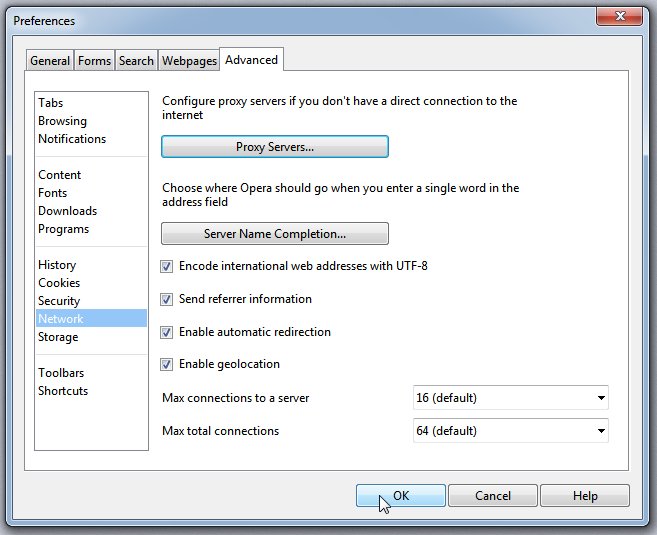657x535 pixels.
Task: Click the Advanced tab
Action: pyautogui.click(x=251, y=59)
